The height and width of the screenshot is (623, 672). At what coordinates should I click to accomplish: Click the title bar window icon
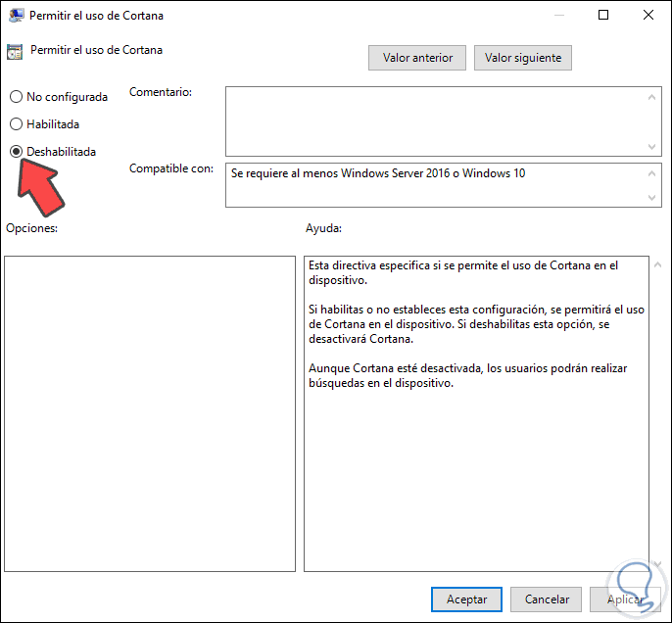tap(16, 16)
